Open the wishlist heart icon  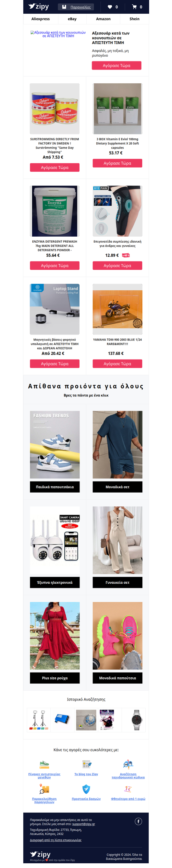pyautogui.click(x=110, y=7)
